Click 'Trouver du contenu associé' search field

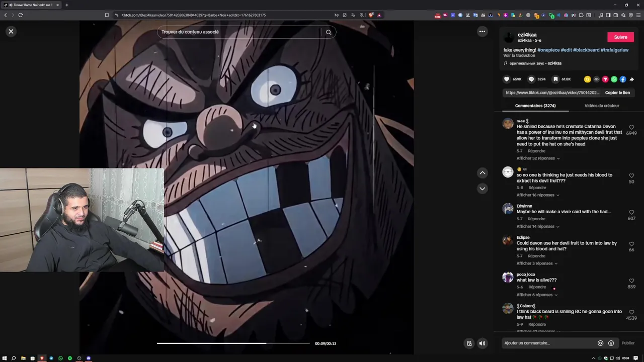coord(240,32)
